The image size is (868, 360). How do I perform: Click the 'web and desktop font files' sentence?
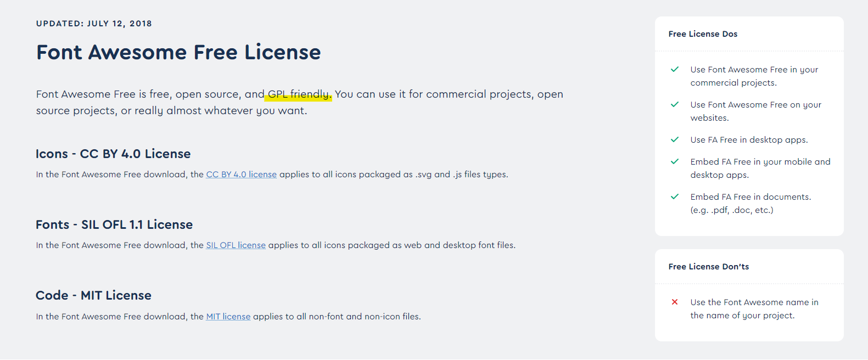tap(276, 245)
